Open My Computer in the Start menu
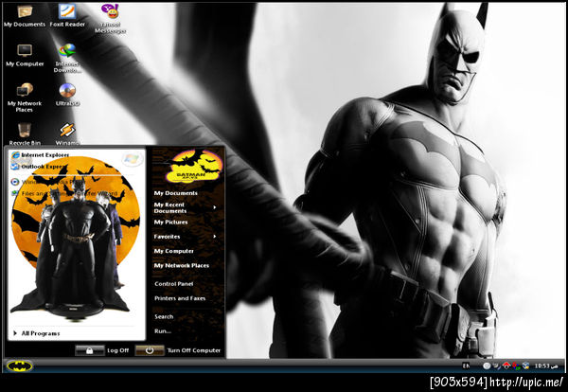 point(173,251)
